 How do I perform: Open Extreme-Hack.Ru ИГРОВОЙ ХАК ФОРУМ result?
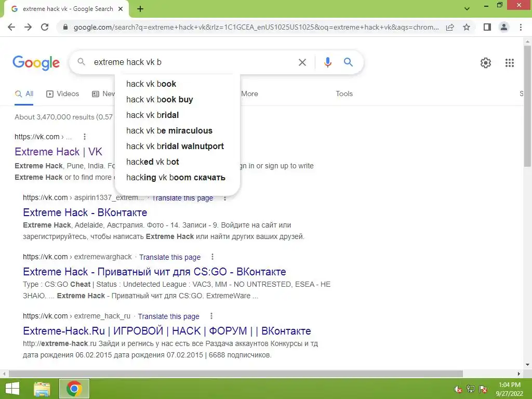point(167,331)
